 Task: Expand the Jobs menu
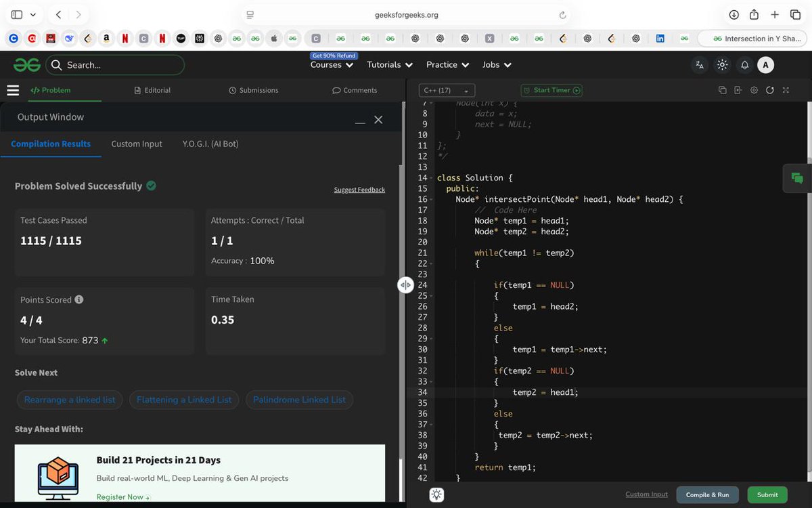coord(497,65)
